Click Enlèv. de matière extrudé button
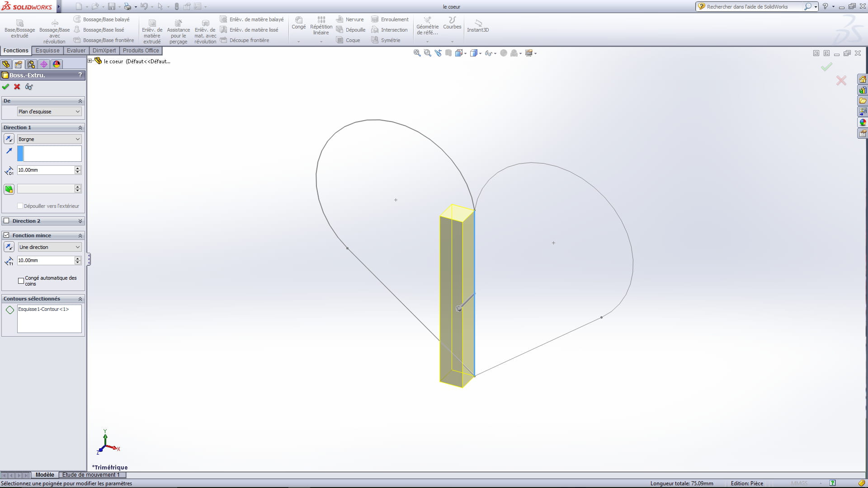Image resolution: width=868 pixels, height=488 pixels. [152, 32]
